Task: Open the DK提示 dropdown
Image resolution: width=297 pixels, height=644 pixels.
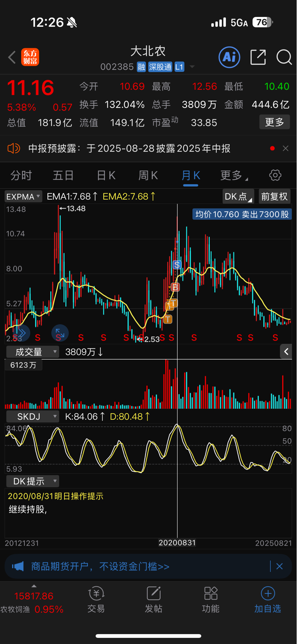Action: (32, 481)
